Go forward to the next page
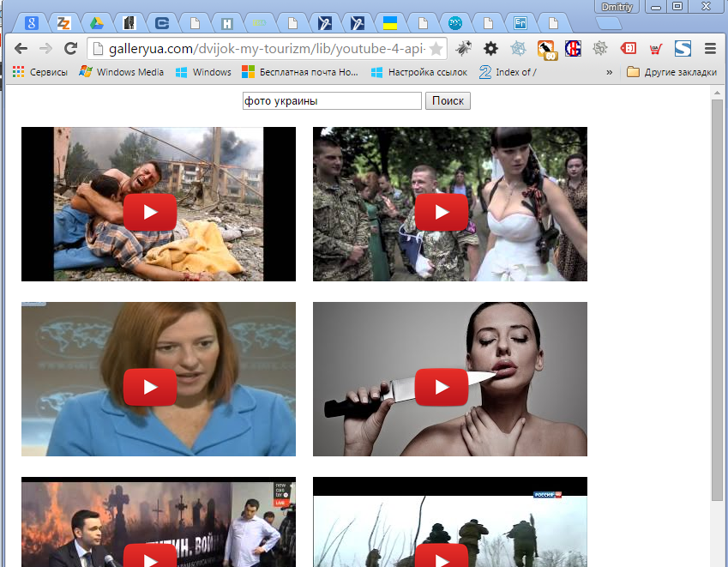This screenshot has height=567, width=728. (45, 48)
